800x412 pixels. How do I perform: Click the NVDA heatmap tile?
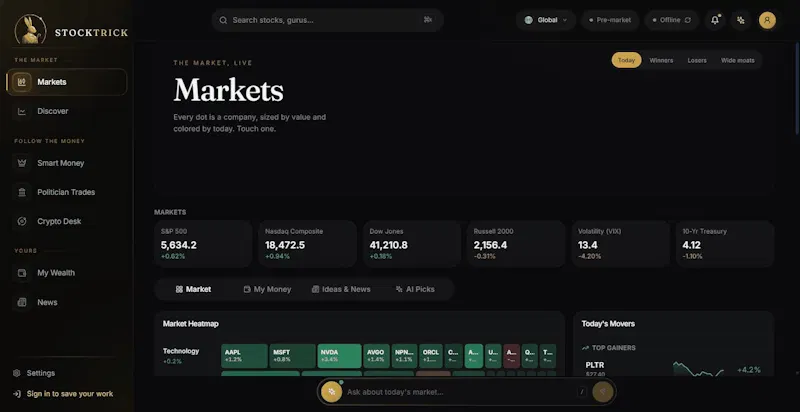click(x=339, y=356)
